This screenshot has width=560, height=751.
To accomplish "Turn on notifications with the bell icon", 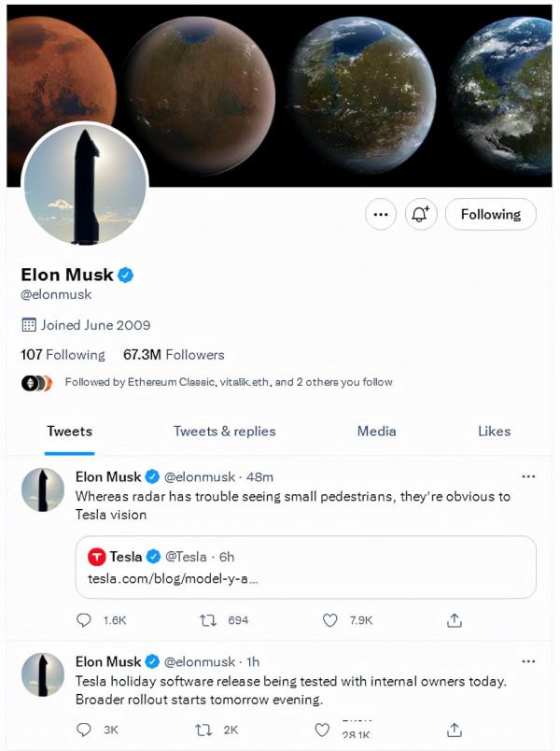I will point(420,214).
